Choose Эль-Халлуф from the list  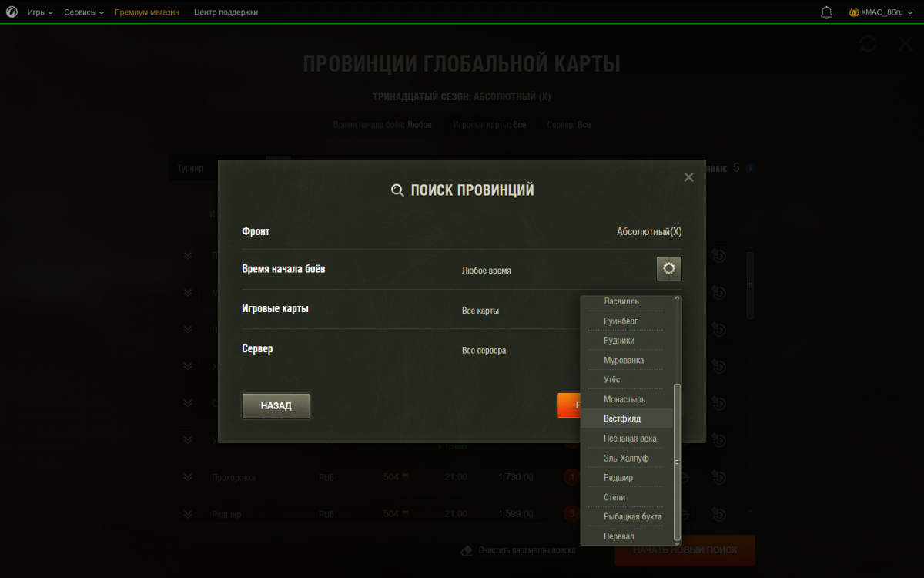(x=627, y=458)
